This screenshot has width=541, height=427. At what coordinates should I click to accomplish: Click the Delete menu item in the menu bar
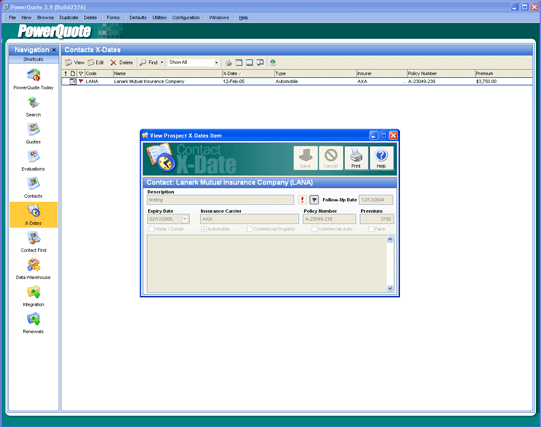pos(90,18)
